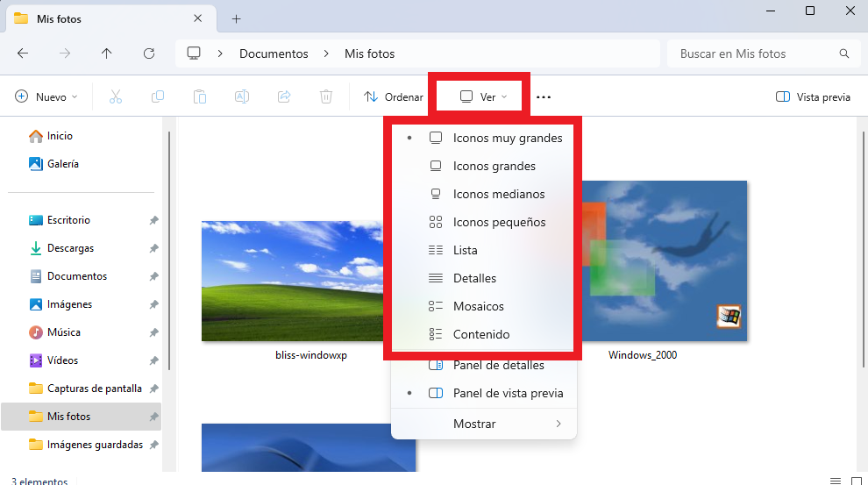Screen dimensions: 868x485
Task: Expand the Mostrar submenu
Action: pyautogui.click(x=484, y=424)
